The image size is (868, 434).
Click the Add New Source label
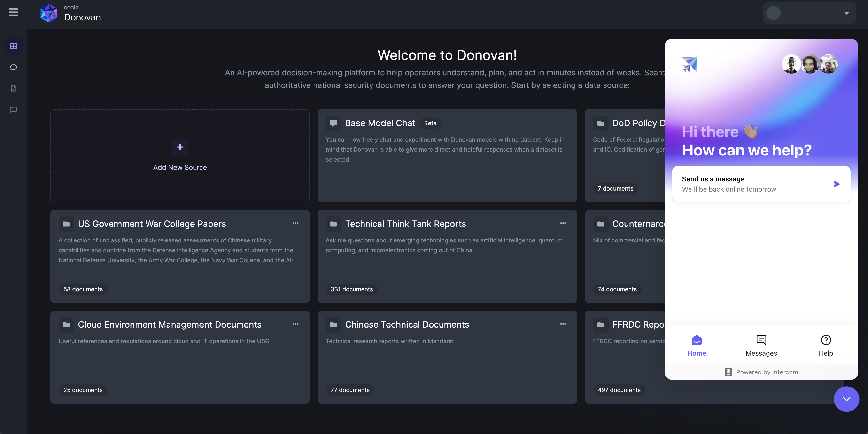coord(180,167)
